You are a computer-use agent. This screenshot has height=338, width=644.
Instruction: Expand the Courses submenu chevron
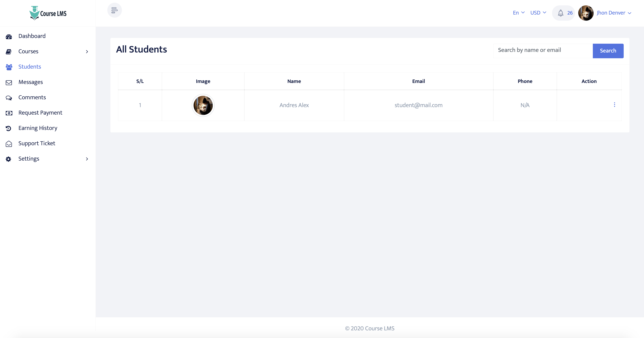[x=87, y=52]
